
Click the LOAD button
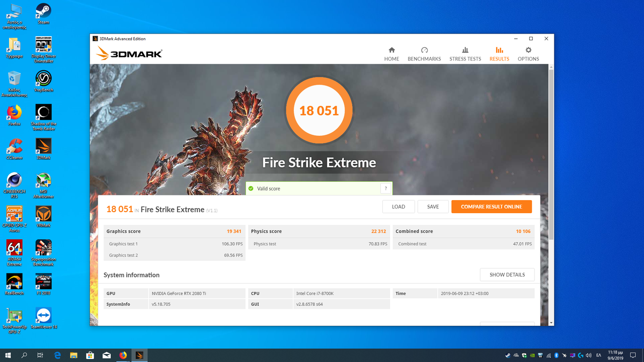[x=398, y=207]
